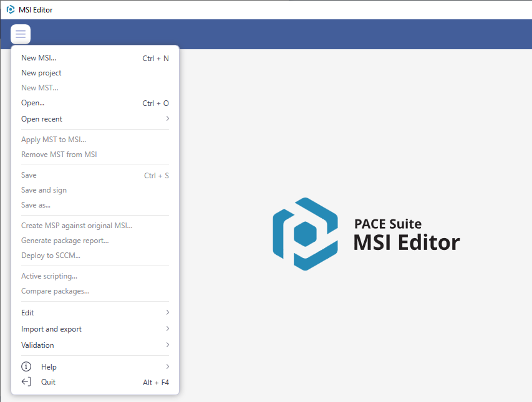
Task: Click the Ctrl + N shortcut label
Action: point(155,59)
